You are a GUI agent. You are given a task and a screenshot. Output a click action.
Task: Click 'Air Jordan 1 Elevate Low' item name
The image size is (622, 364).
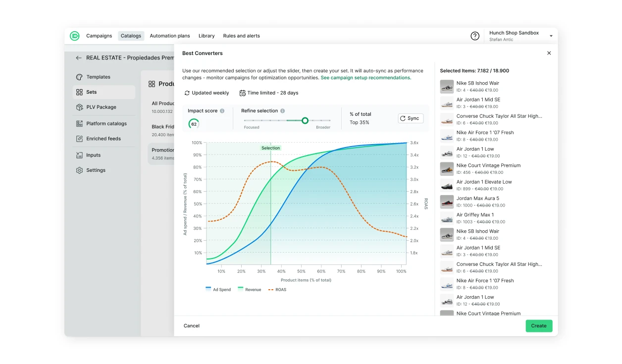484,182
